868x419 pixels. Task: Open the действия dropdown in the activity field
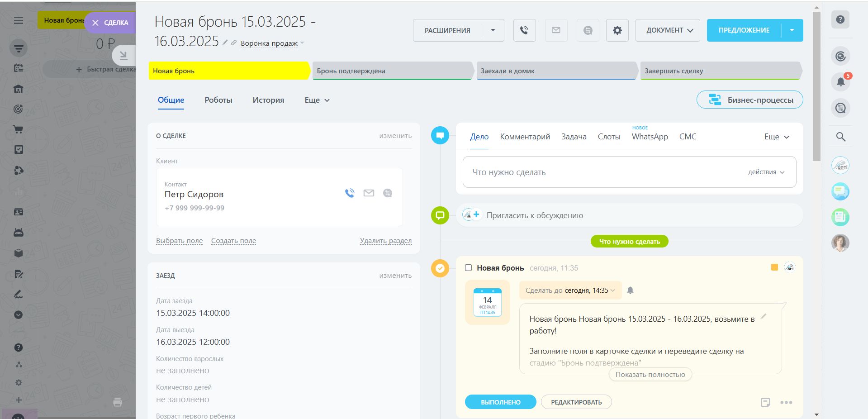[x=766, y=172]
